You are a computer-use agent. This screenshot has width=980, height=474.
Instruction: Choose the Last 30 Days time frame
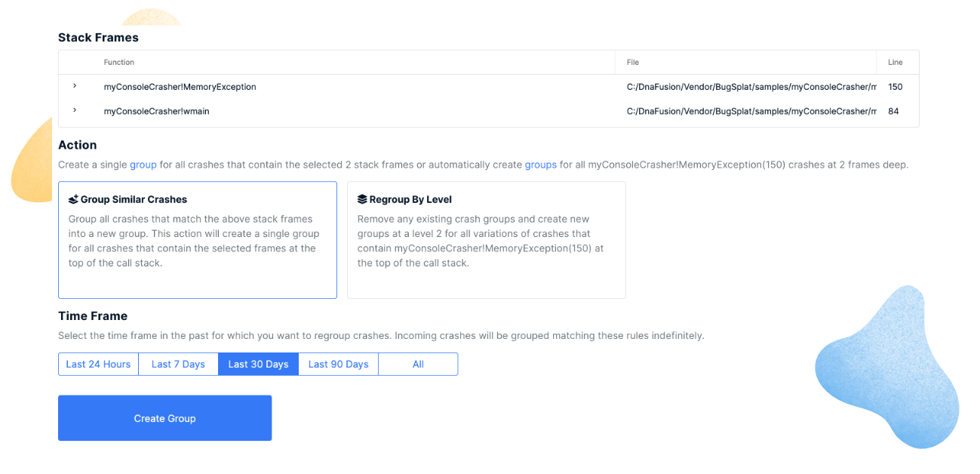click(x=258, y=364)
